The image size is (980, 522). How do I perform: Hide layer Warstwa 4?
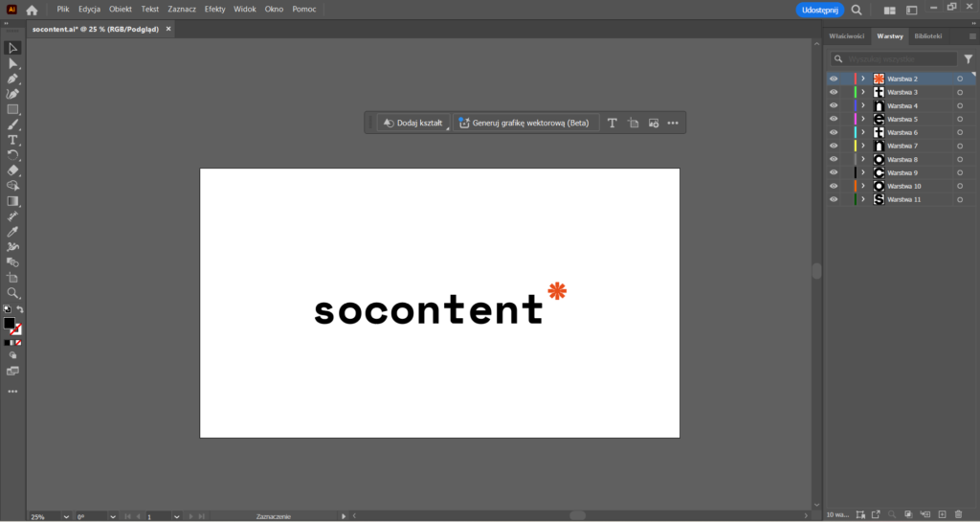coord(834,105)
